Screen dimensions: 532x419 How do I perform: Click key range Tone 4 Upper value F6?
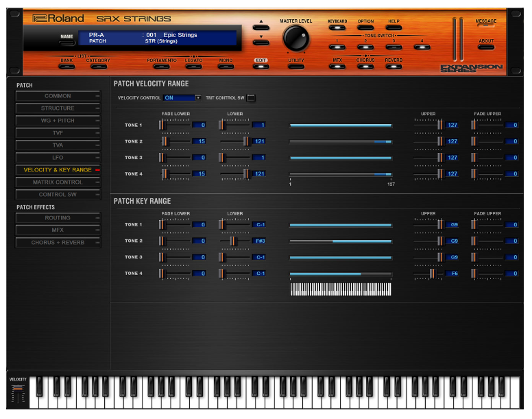click(452, 274)
